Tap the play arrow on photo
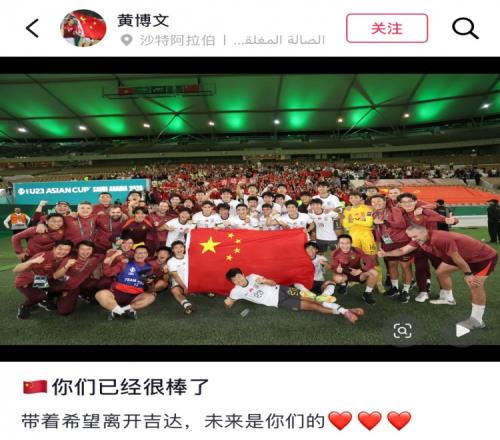The height and width of the screenshot is (440, 500). [x=462, y=330]
